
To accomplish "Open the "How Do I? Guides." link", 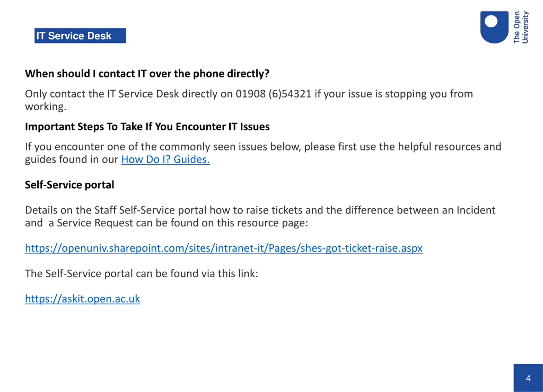I will coord(165,160).
